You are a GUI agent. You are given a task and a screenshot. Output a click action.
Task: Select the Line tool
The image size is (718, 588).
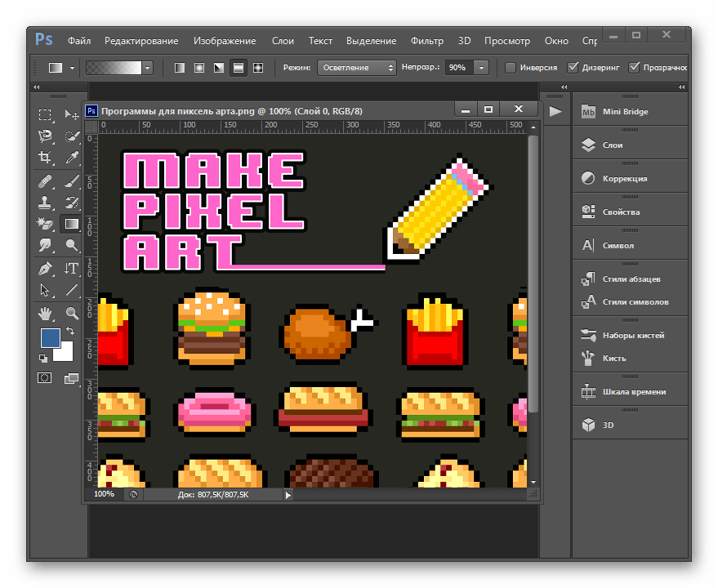(x=71, y=290)
